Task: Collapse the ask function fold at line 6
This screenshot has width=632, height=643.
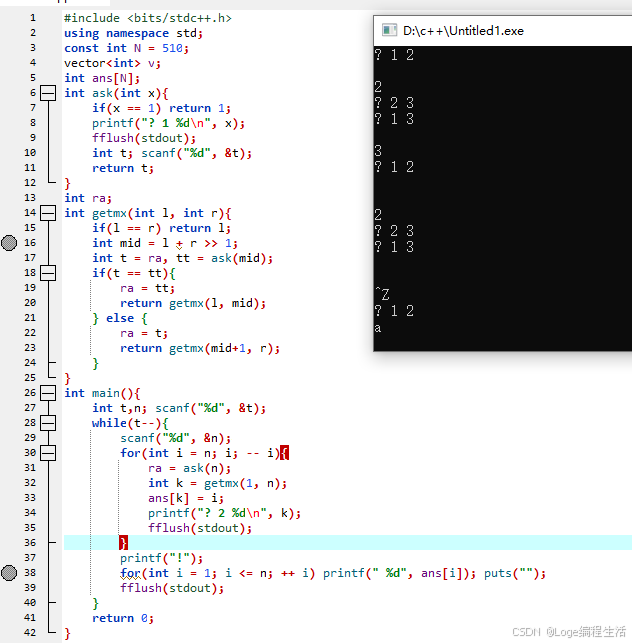Action: pyautogui.click(x=48, y=93)
